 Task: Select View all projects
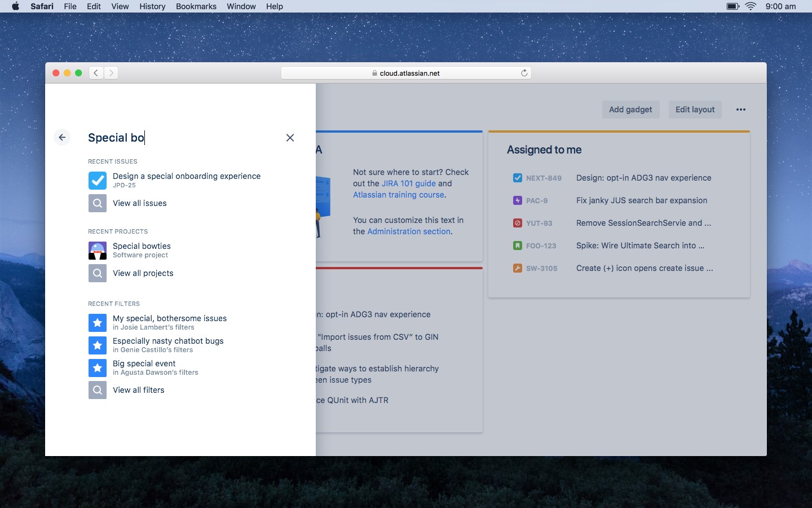coord(143,273)
